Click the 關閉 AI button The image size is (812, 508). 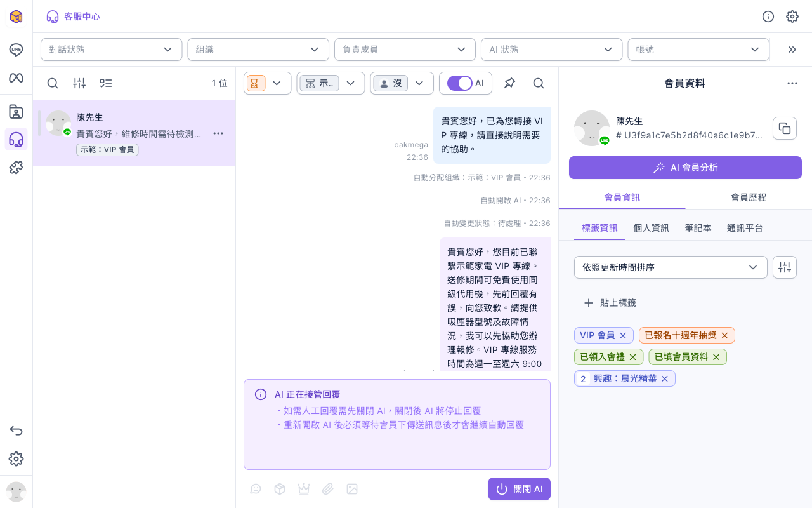[519, 489]
